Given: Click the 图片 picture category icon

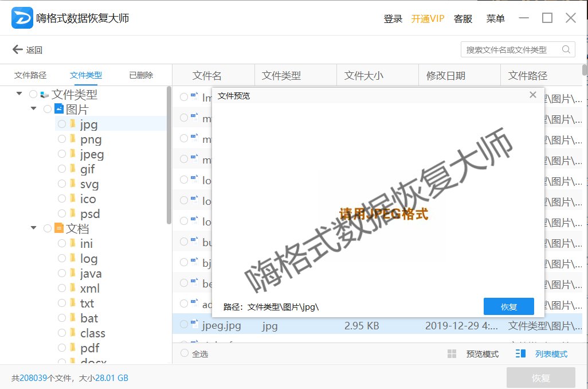Looking at the screenshot, I should tap(60, 109).
